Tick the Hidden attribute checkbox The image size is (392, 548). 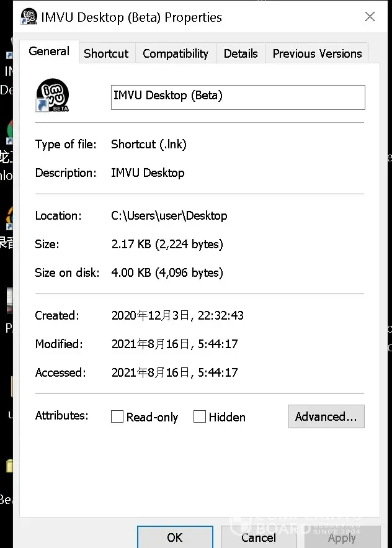tap(200, 417)
